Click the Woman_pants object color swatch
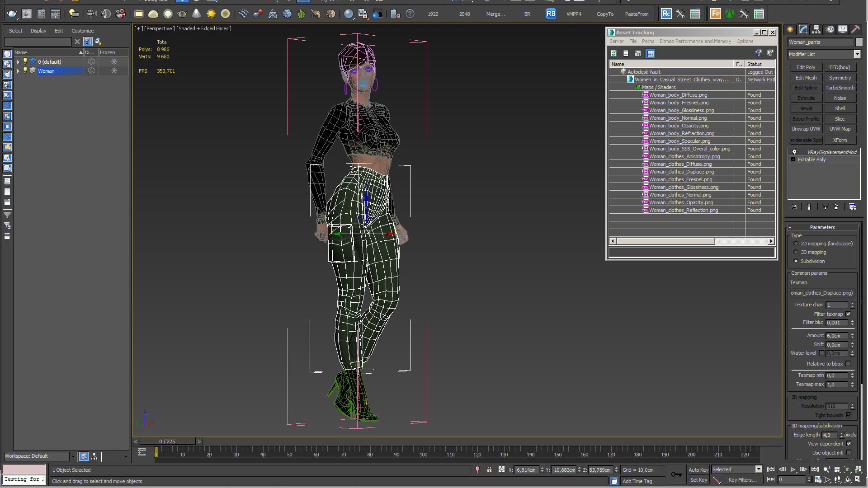This screenshot has width=868, height=488. tap(859, 42)
